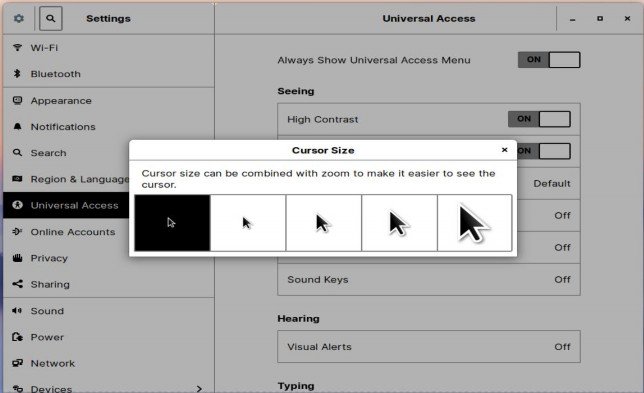Select the smallest cursor on black tile
The height and width of the screenshot is (393, 644).
[172, 223]
